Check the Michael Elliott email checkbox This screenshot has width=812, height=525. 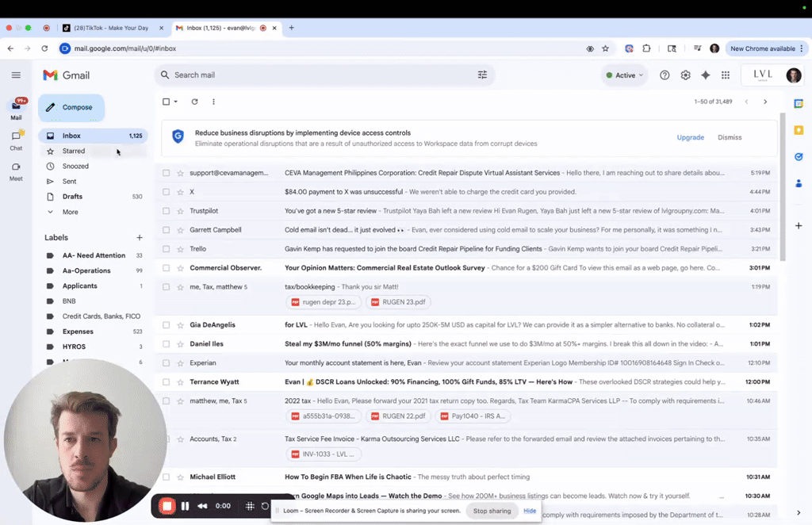[166, 477]
